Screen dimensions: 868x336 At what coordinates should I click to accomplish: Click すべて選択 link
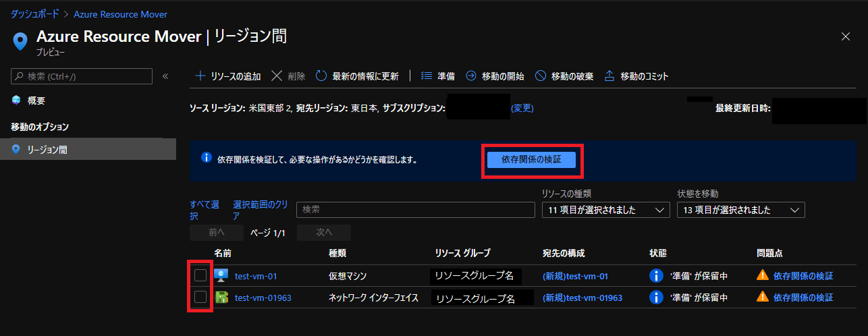(205, 211)
